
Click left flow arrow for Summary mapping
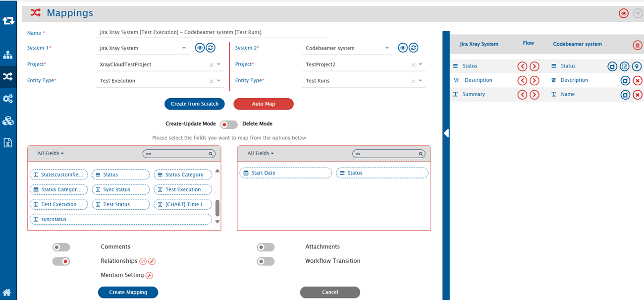point(522,95)
